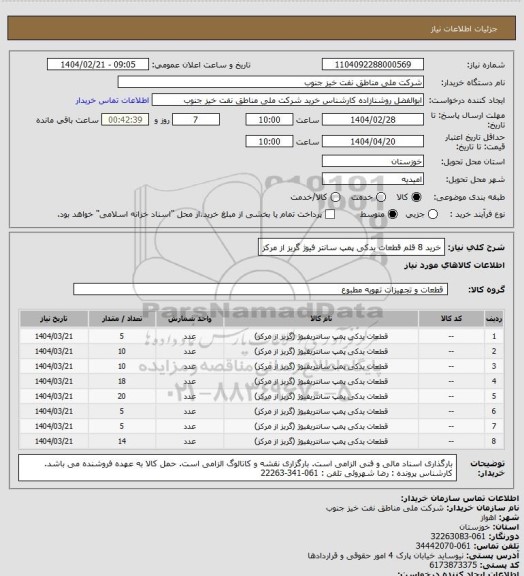Click the delivery province field خوزستان

(x=373, y=161)
